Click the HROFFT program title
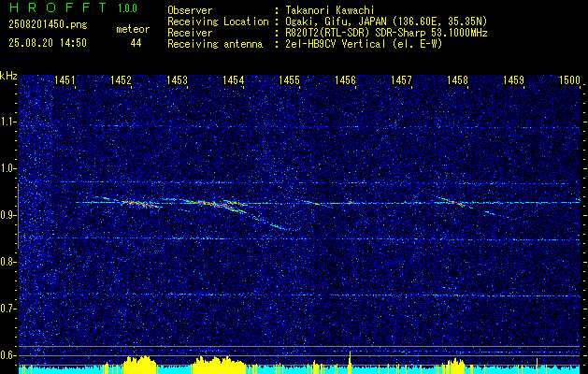588x374 pixels. (x=57, y=7)
